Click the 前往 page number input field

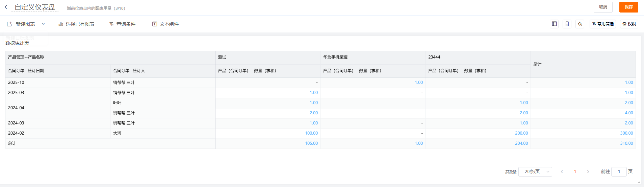(619, 172)
